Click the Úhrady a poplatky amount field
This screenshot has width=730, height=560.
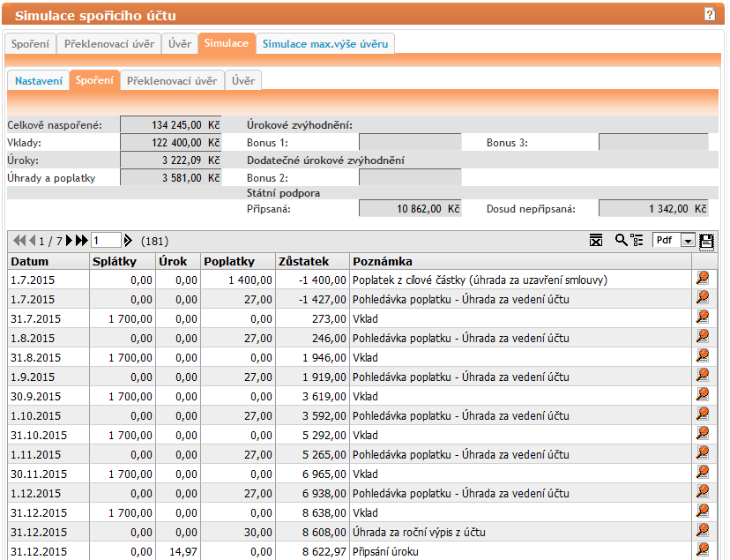point(171,178)
